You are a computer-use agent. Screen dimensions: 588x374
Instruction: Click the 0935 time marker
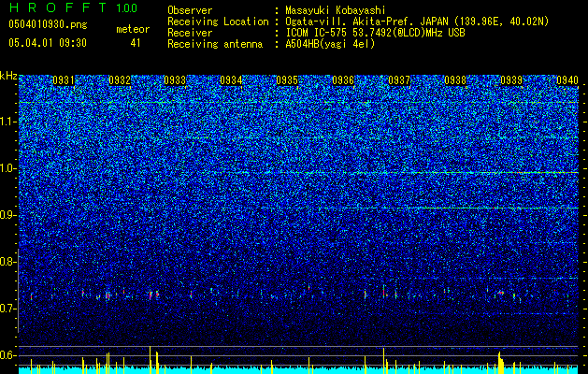pyautogui.click(x=287, y=80)
